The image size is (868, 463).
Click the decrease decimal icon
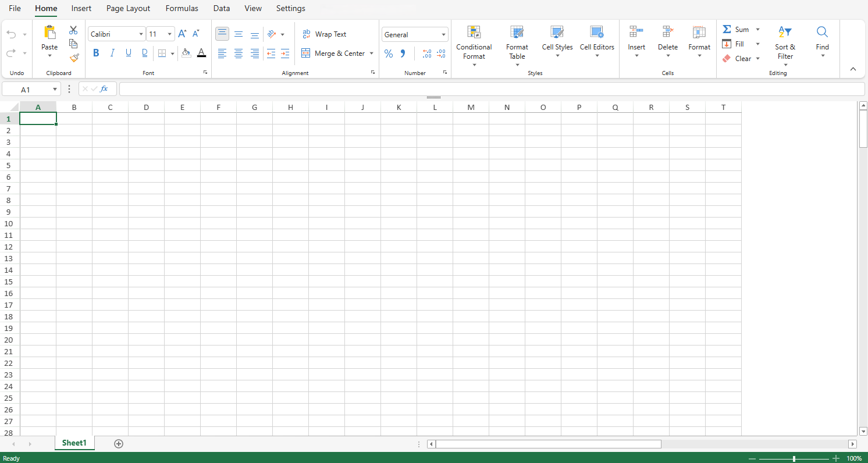pyautogui.click(x=441, y=54)
